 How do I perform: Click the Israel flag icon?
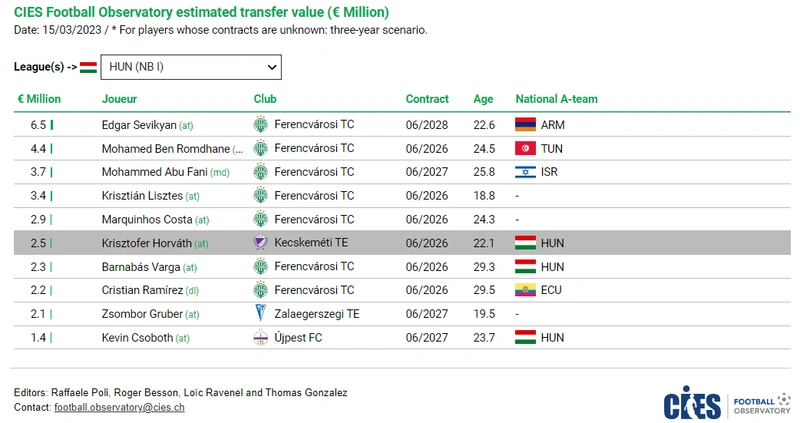(x=526, y=172)
